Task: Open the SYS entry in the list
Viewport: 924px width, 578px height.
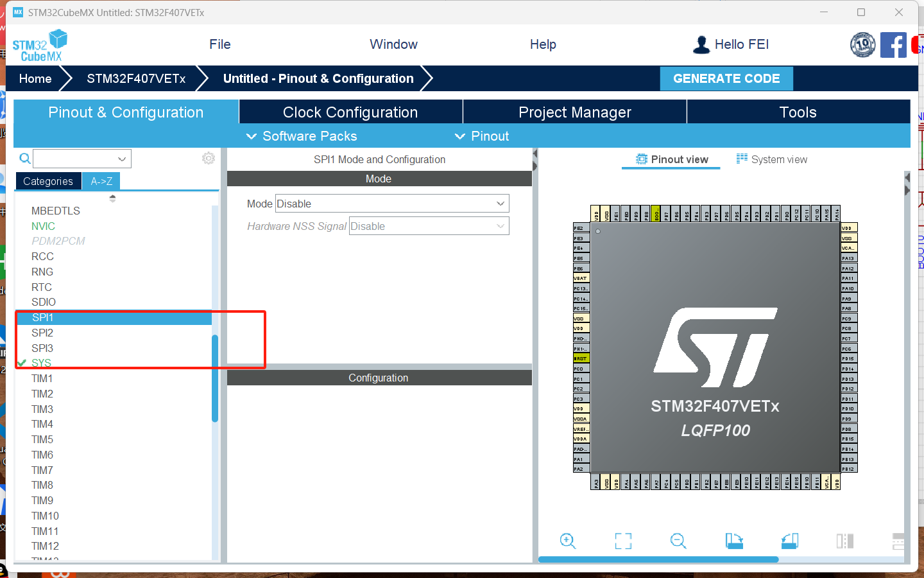Action: 41,363
